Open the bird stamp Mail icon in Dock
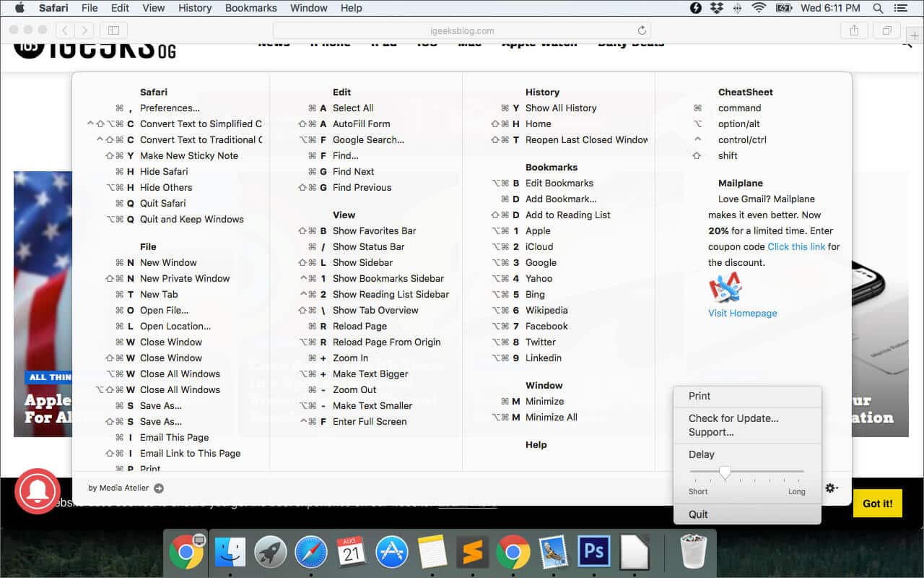This screenshot has width=924, height=578. [554, 553]
